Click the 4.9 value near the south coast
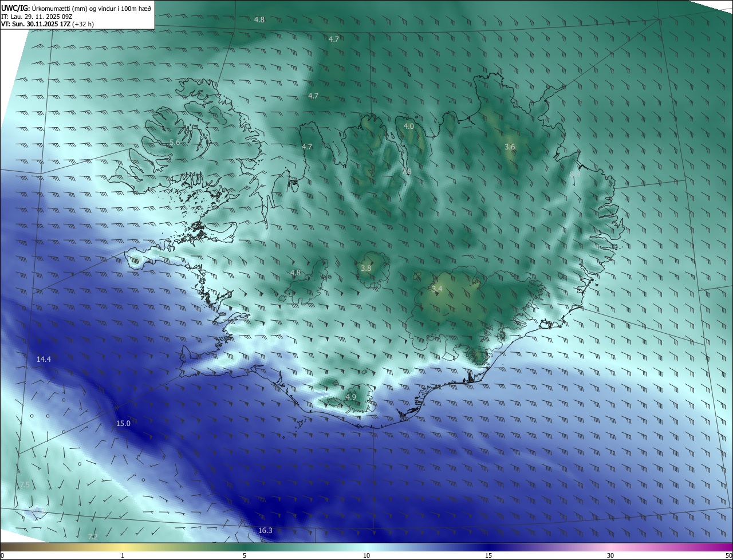This screenshot has height=560, width=733. (351, 397)
